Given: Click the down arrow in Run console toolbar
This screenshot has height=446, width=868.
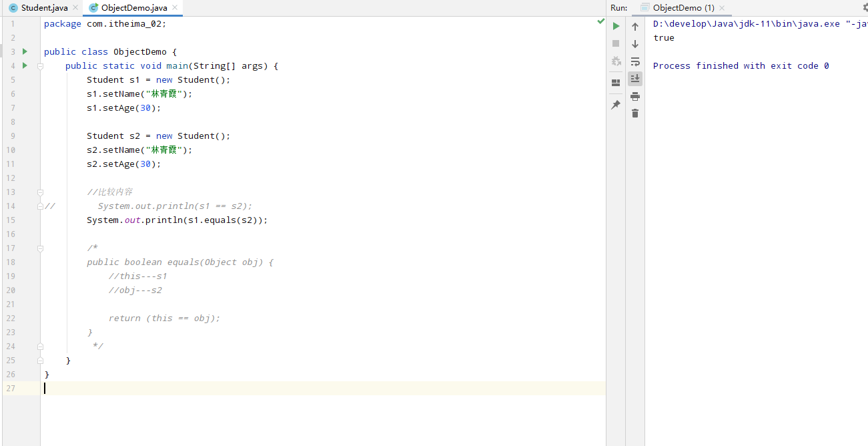Looking at the screenshot, I should 635,44.
